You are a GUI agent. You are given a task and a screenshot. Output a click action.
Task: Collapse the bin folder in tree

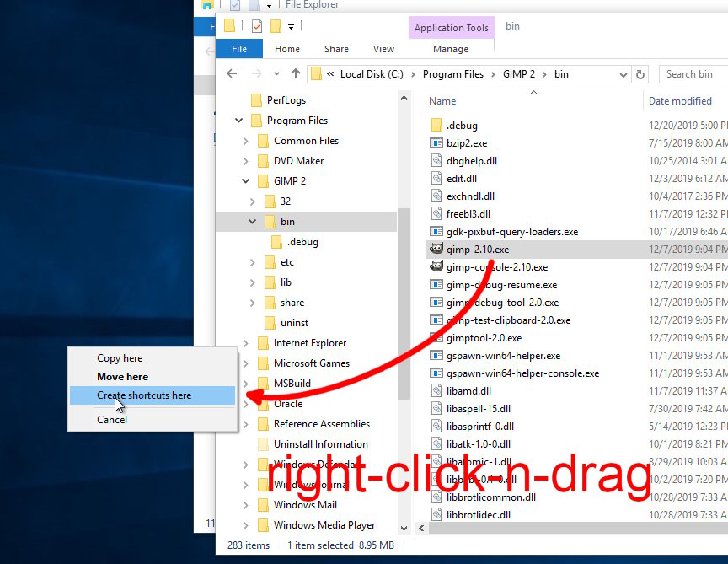tap(252, 222)
